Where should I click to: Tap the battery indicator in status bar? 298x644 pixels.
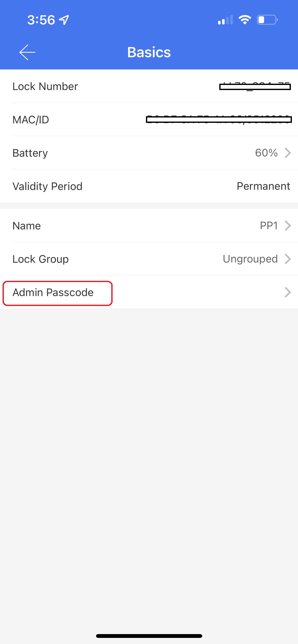click(x=267, y=20)
